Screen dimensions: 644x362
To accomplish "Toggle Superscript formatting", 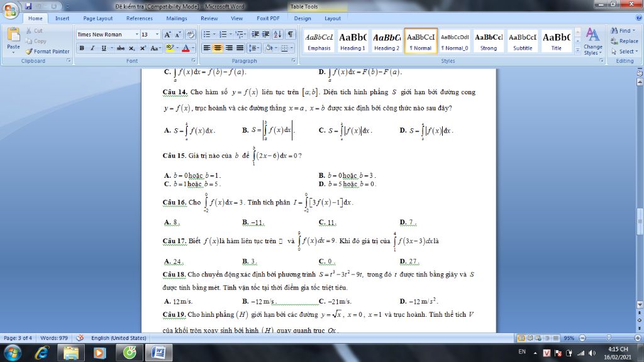I will 143,48.
